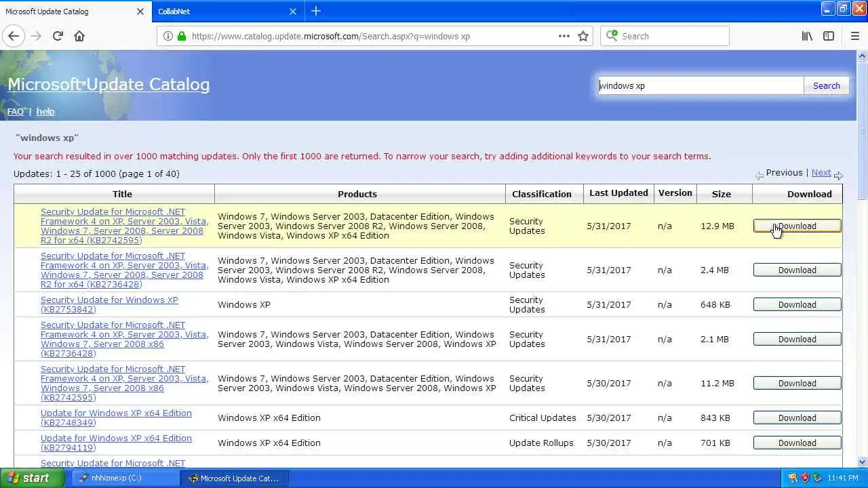
Task: Click the Critical Updates classification cell
Action: (542, 418)
